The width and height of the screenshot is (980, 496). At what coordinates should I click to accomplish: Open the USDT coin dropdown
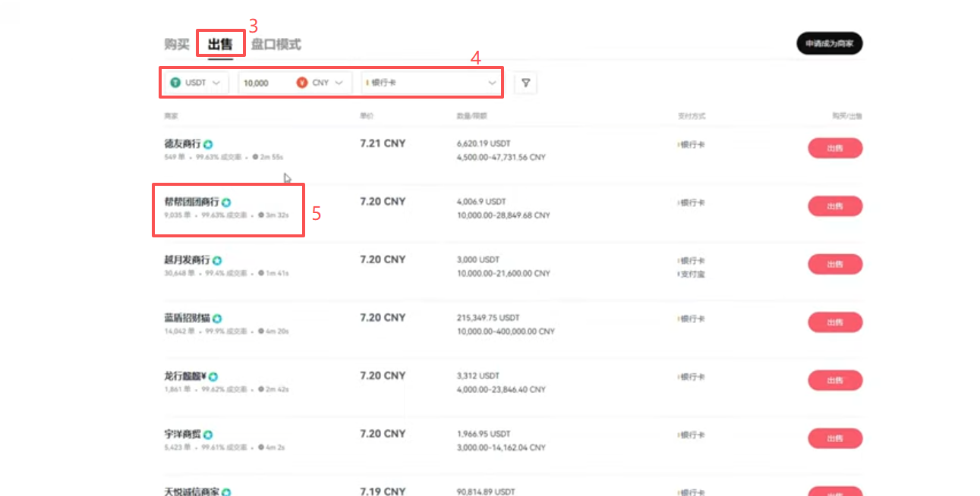click(x=197, y=83)
